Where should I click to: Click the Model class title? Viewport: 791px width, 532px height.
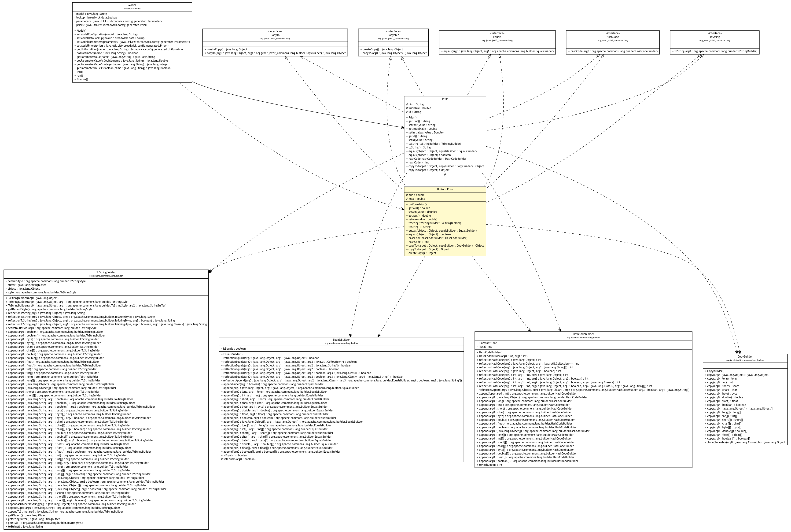click(x=132, y=5)
